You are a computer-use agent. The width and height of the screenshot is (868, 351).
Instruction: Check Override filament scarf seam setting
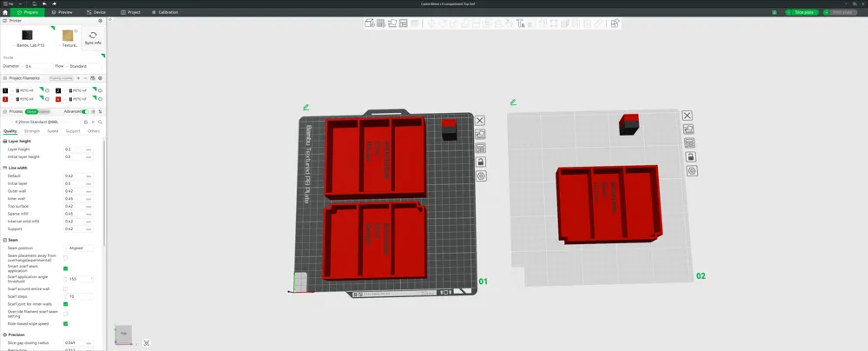click(x=65, y=314)
